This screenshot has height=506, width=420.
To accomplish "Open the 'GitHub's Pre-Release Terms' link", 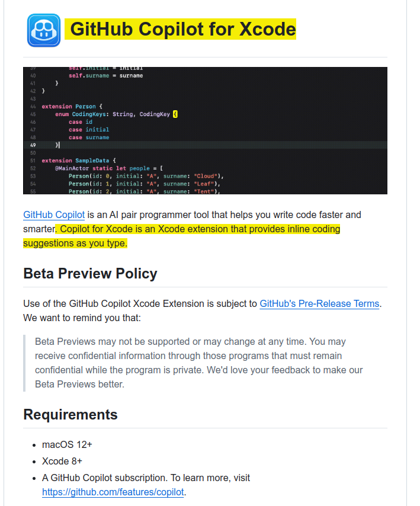I will pyautogui.click(x=319, y=304).
